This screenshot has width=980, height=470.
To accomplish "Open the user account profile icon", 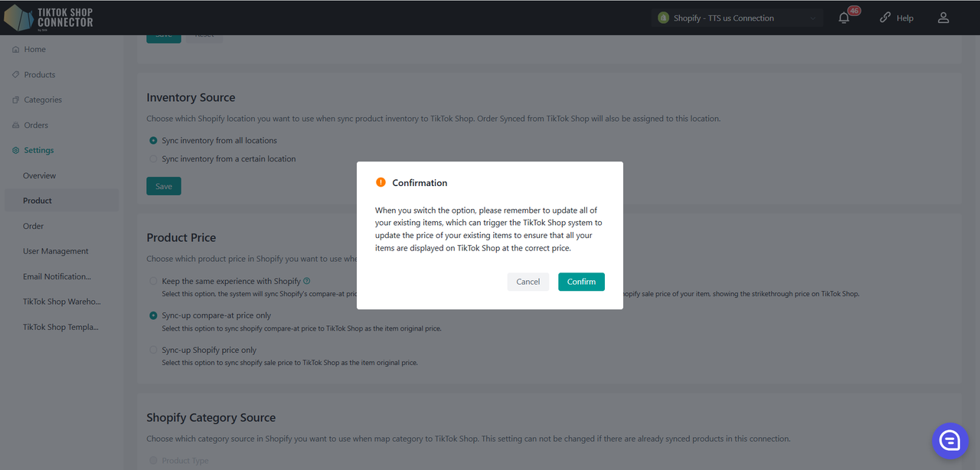I will click(943, 18).
